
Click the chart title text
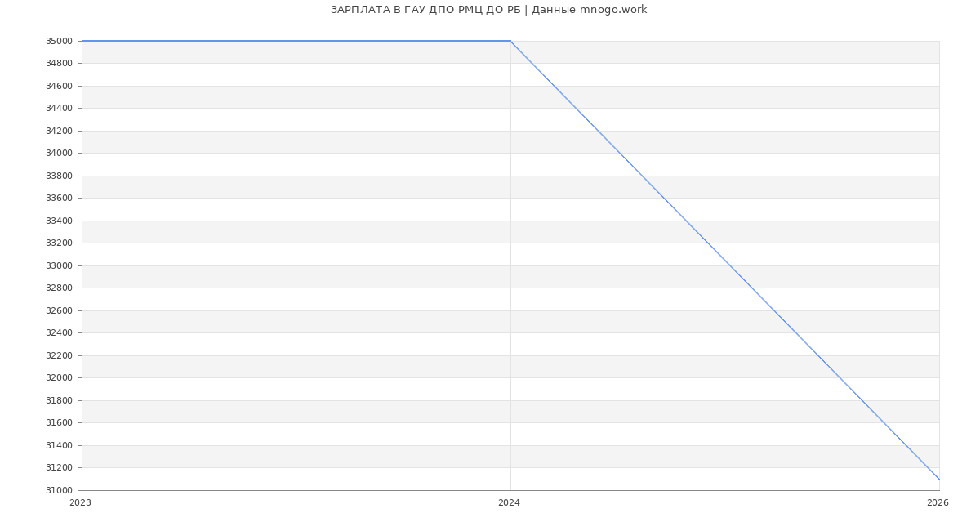488,10
